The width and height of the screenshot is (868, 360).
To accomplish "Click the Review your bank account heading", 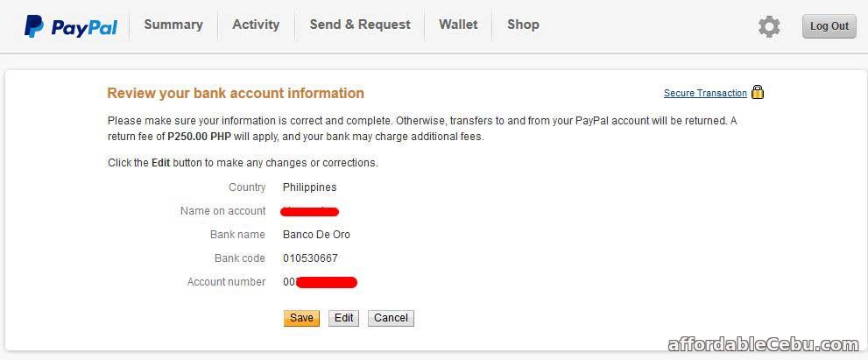I will [236, 93].
